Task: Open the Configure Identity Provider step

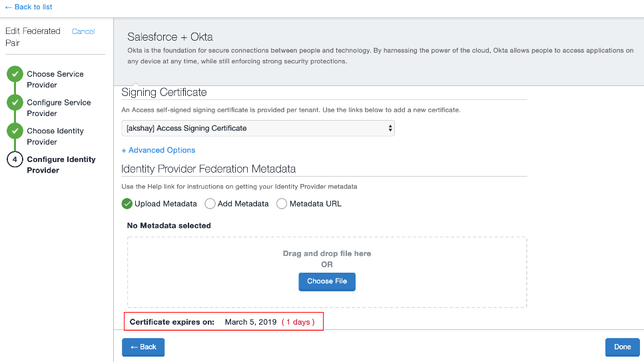Action: tap(61, 165)
